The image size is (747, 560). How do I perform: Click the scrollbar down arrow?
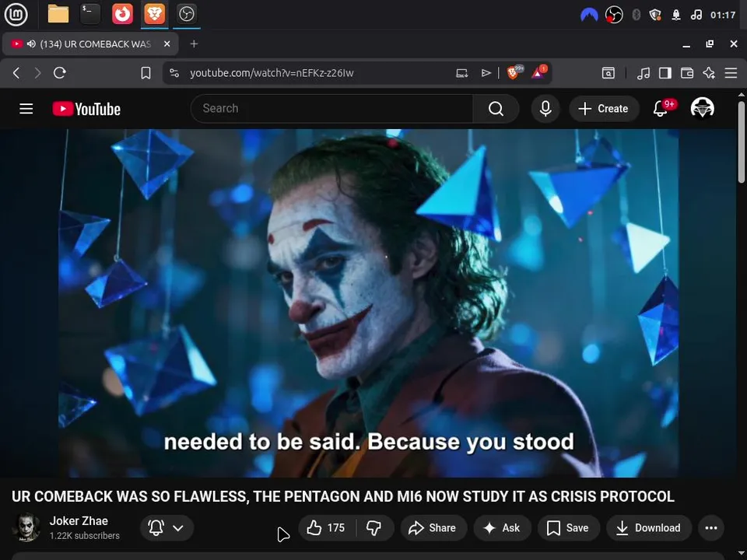coord(742,554)
